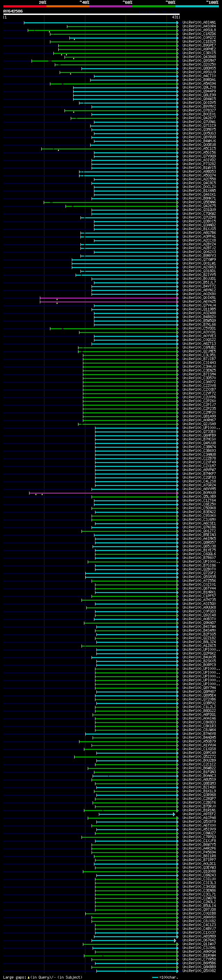Open hit UniRef100_A8IAN1
The width and height of the screenshot is (222, 980).
point(199,23)
